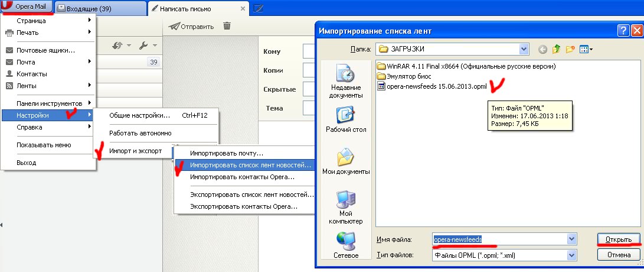
Task: Open the Папка ЗАГРУЗКИ folder dropdown
Action: tap(453, 50)
